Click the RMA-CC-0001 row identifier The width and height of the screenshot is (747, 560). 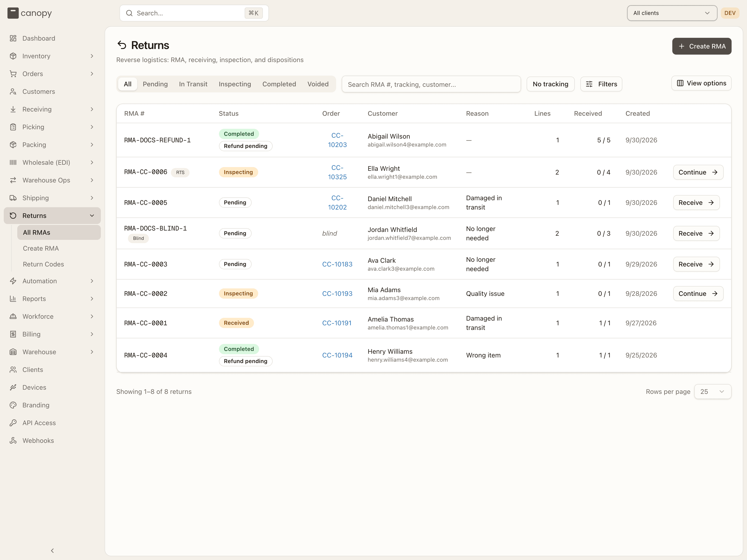point(146,323)
